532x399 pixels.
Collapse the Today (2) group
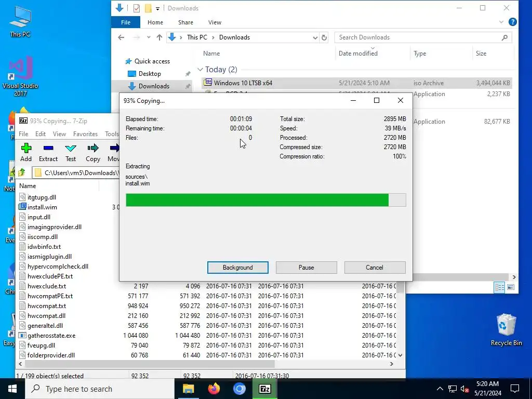pyautogui.click(x=200, y=70)
